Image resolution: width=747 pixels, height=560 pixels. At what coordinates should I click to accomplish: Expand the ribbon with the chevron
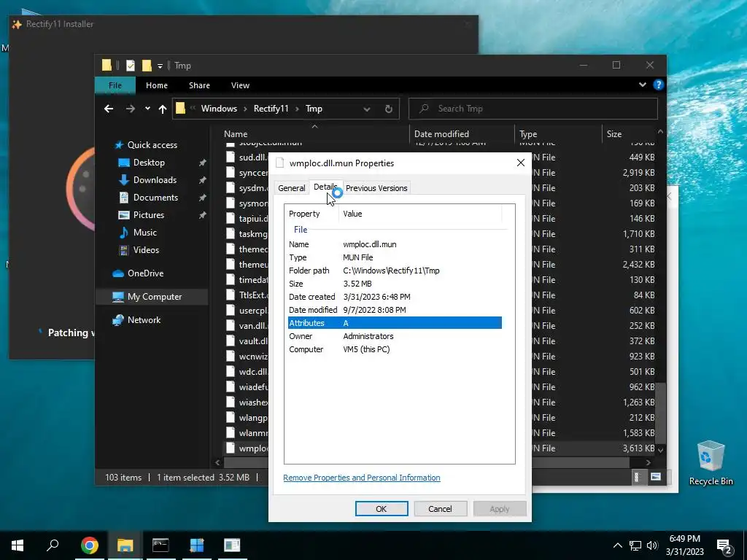click(x=642, y=85)
